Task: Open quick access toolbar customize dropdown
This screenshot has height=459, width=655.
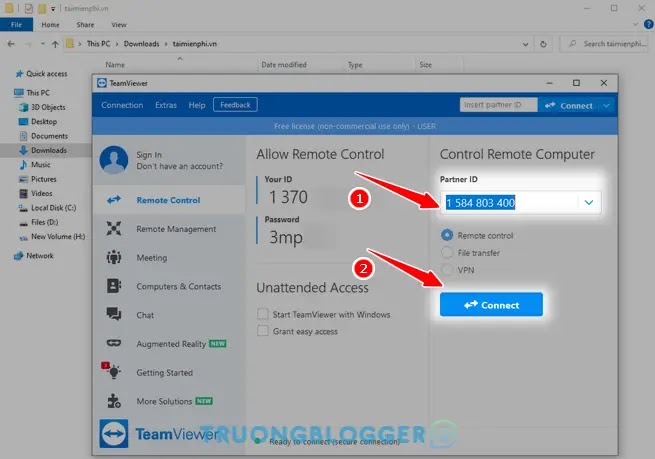Action: point(53,8)
